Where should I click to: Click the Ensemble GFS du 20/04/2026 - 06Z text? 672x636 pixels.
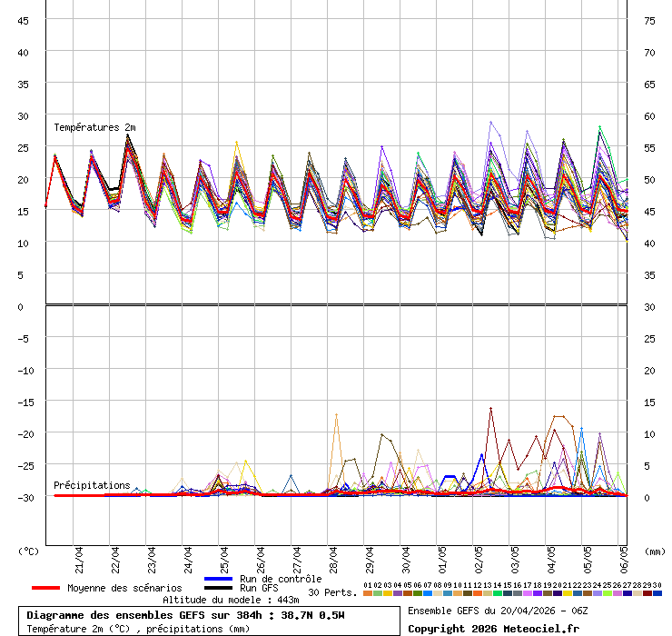click(497, 611)
